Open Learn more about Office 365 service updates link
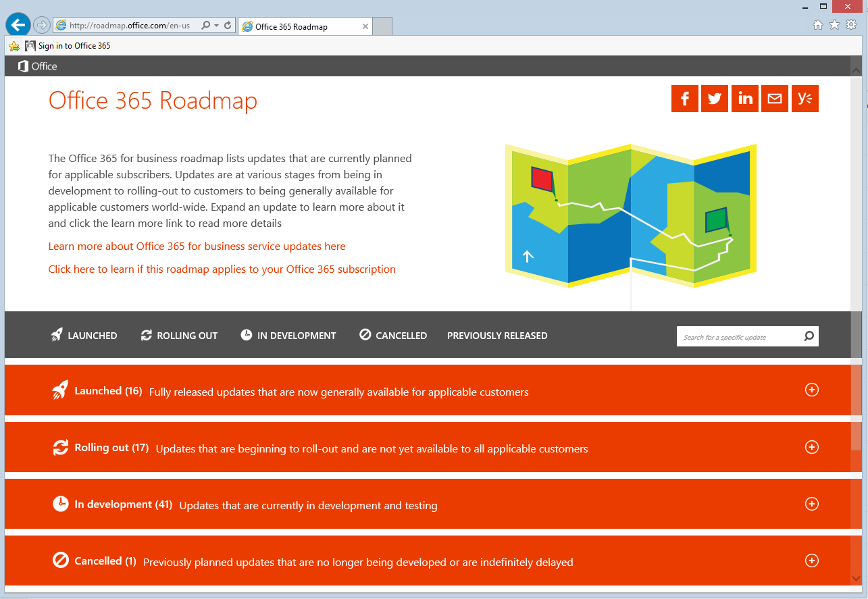The width and height of the screenshot is (868, 599). [197, 246]
